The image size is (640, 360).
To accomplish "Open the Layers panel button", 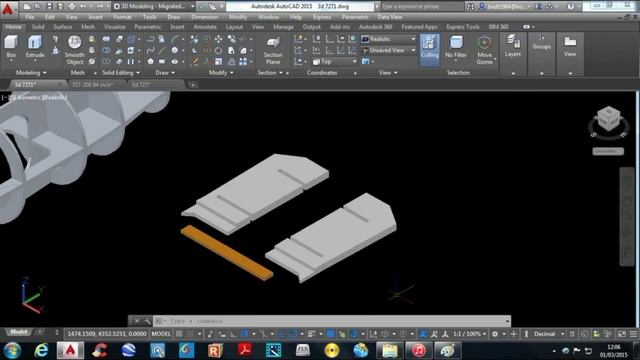I will [513, 46].
